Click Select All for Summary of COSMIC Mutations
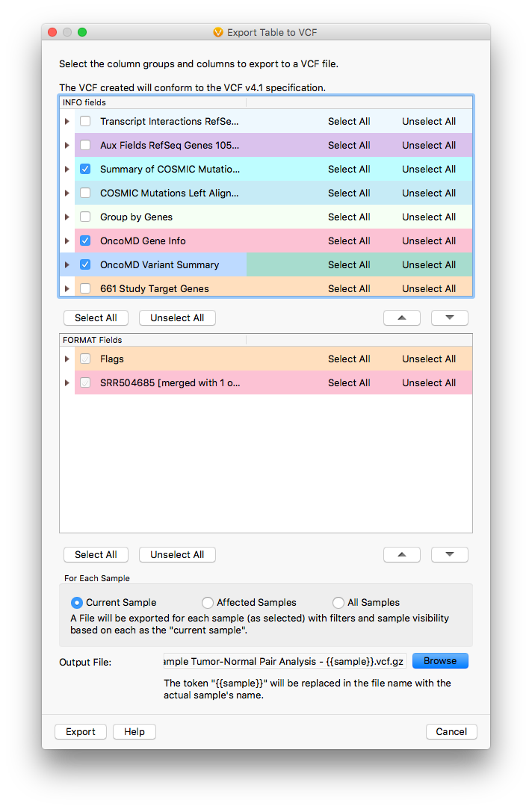This screenshot has height=809, width=532. coord(349,169)
